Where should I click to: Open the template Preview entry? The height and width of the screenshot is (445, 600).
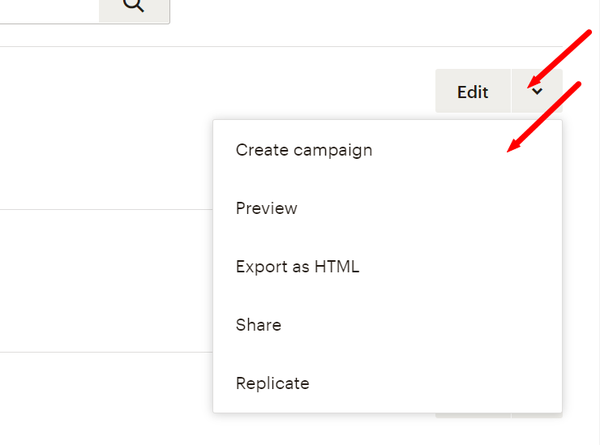[266, 208]
